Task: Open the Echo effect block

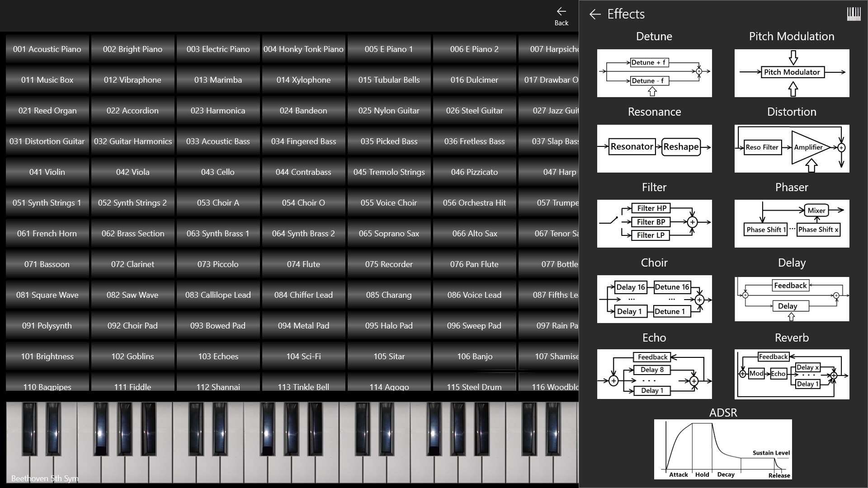Action: point(654,374)
